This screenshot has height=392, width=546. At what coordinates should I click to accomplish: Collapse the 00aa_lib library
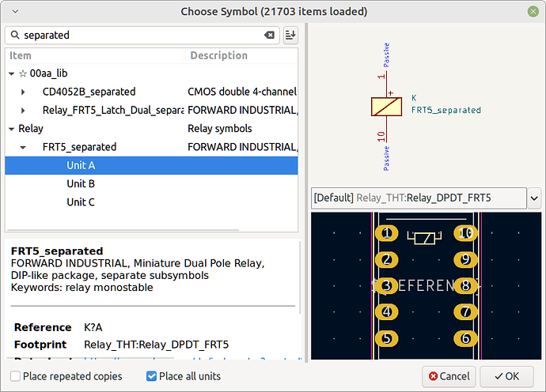point(12,73)
